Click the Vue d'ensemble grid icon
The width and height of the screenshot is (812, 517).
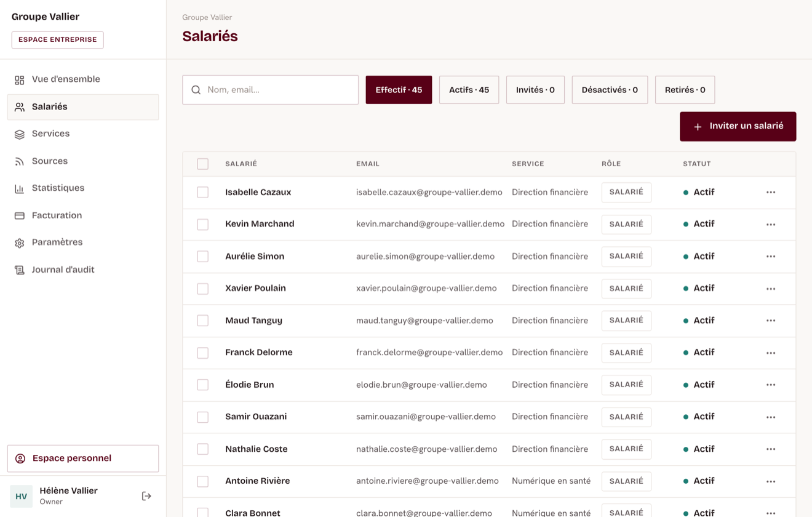click(x=20, y=80)
